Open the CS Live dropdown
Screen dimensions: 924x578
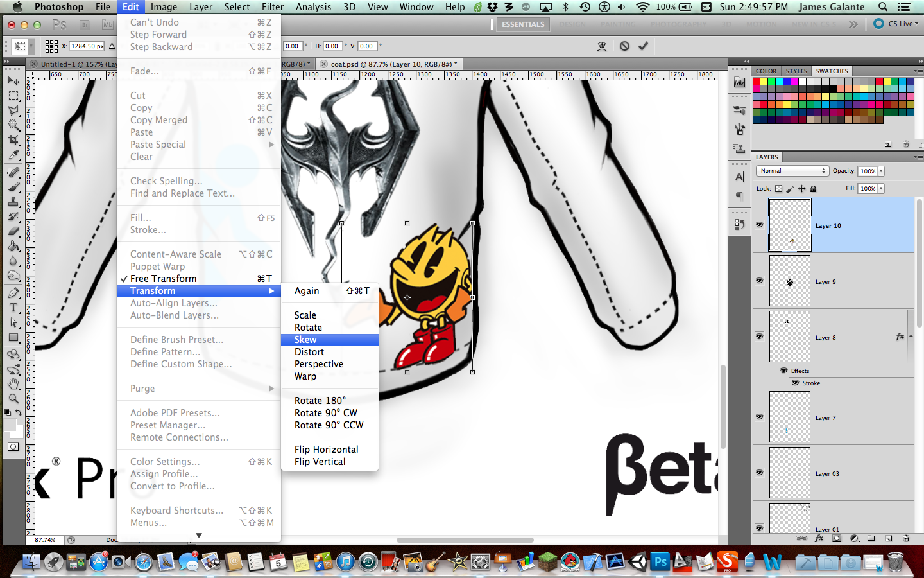point(896,24)
